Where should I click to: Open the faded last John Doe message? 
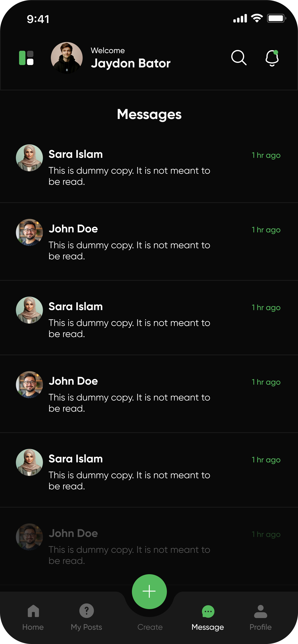pyautogui.click(x=129, y=546)
